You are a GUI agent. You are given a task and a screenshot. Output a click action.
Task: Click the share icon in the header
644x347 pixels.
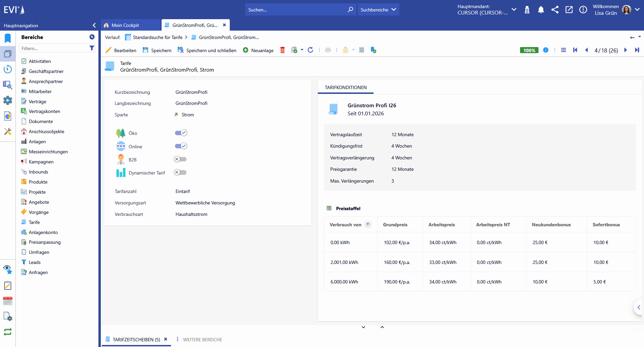(x=555, y=10)
